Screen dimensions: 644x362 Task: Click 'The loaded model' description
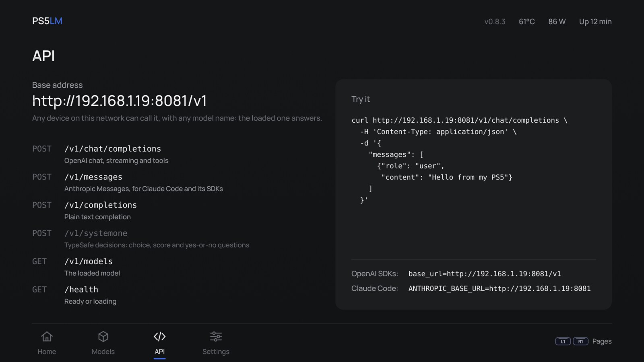(x=92, y=273)
